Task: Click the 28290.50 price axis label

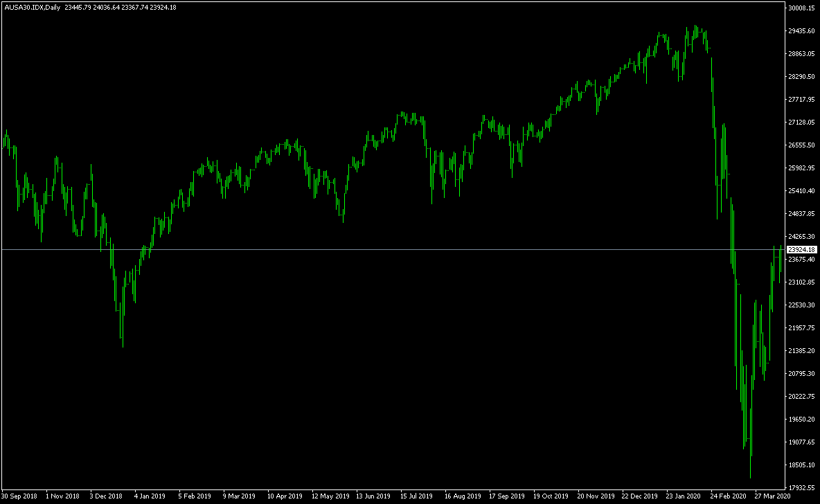Action: [802, 77]
